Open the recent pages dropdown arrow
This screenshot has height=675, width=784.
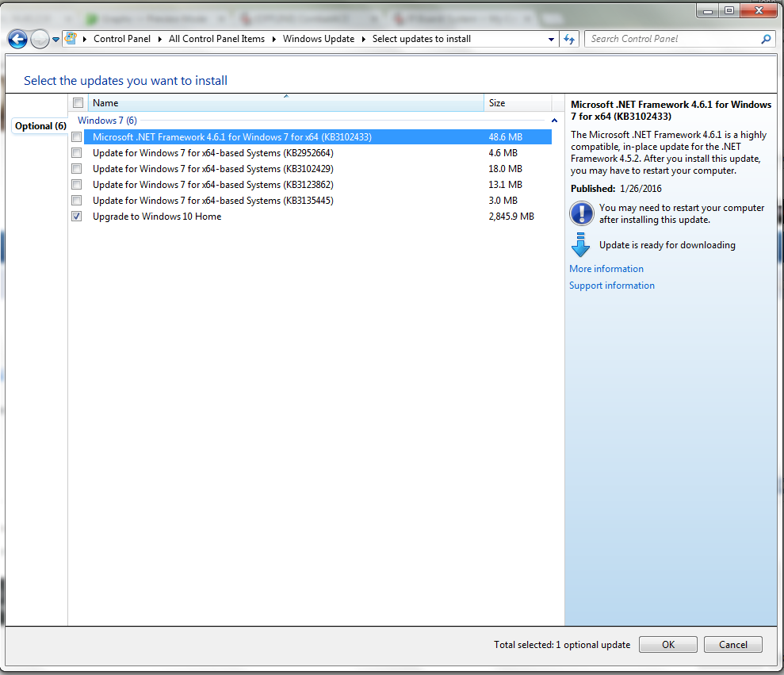point(55,39)
